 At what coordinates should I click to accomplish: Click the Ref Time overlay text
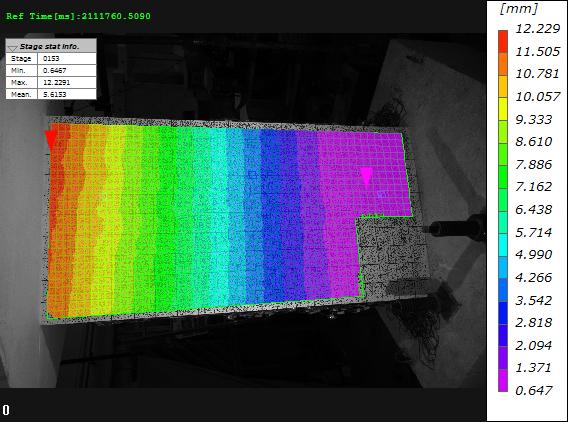tap(78, 16)
